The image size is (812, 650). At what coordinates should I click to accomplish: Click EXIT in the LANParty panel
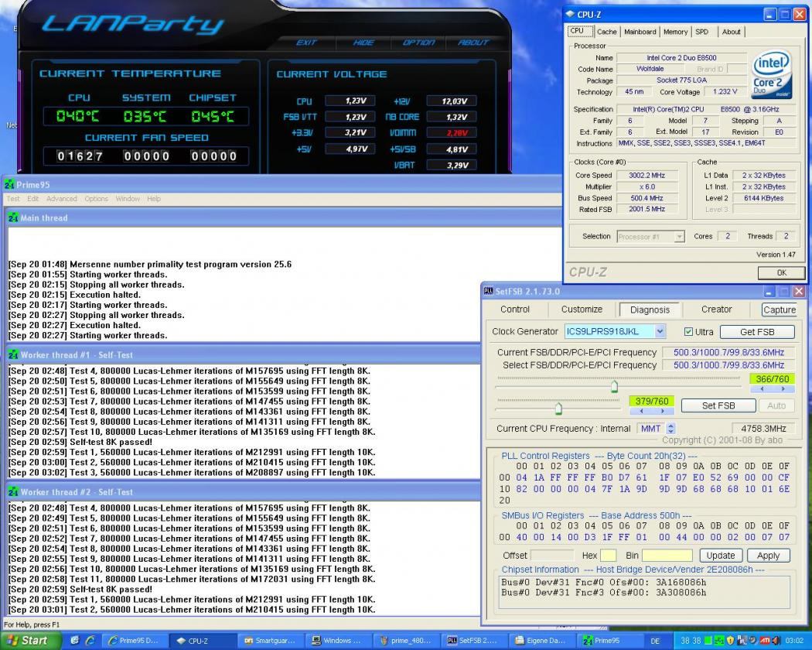[x=305, y=43]
